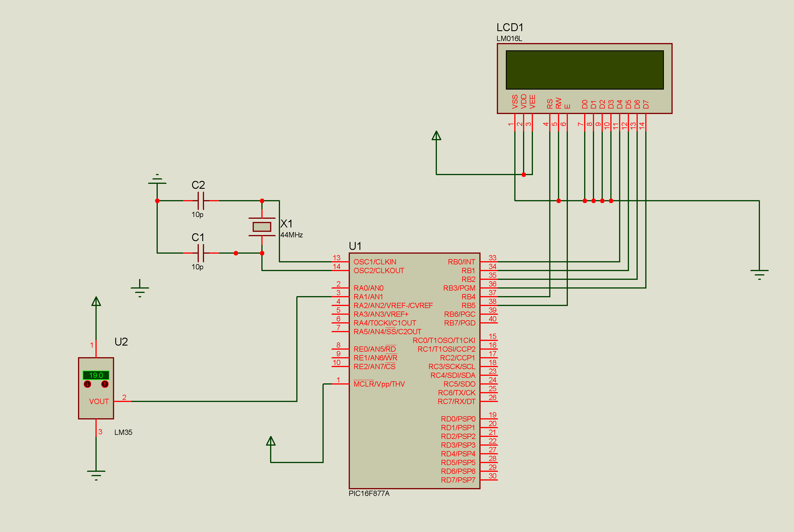
Task: Click the RB6/PGC pin label
Action: coord(460,314)
